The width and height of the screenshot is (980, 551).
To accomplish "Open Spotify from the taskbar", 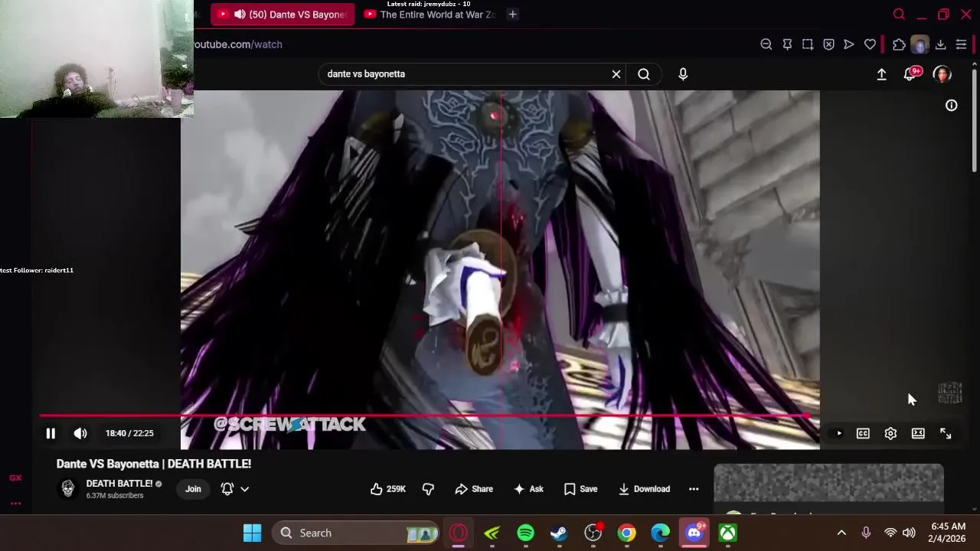I will click(525, 533).
